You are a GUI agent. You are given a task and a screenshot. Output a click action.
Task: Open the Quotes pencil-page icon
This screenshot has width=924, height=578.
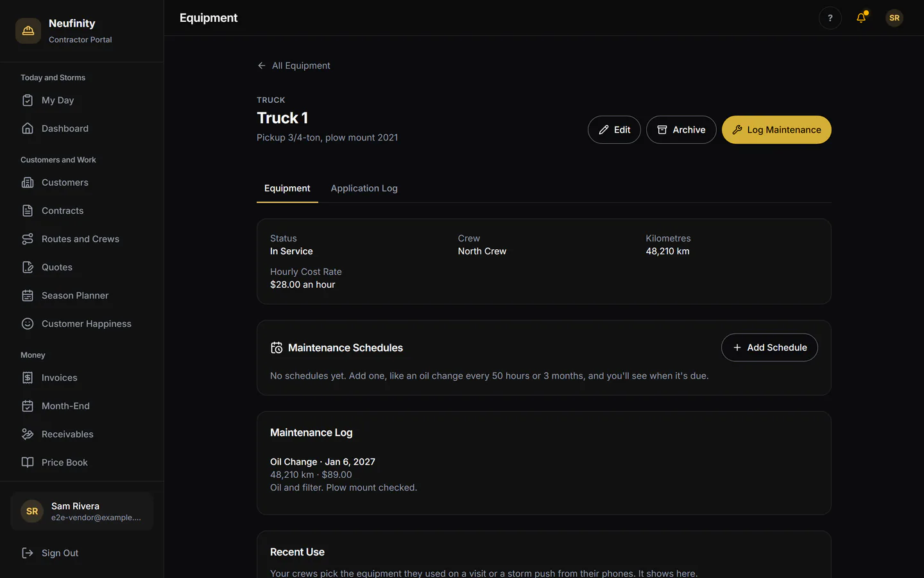point(28,267)
